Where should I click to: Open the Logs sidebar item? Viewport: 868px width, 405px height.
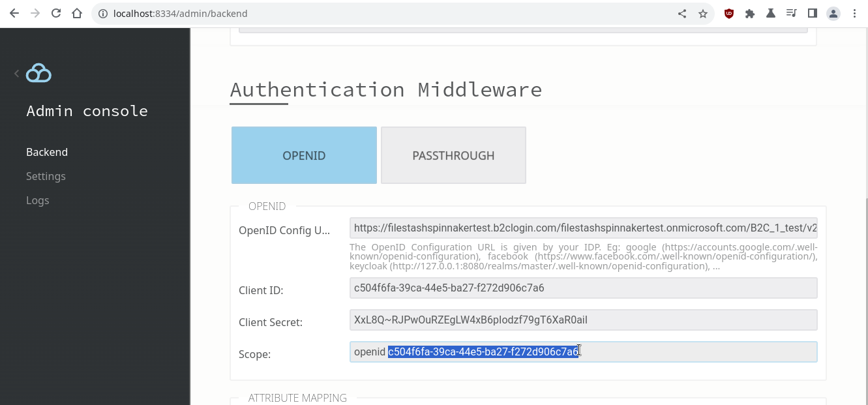pyautogui.click(x=38, y=200)
